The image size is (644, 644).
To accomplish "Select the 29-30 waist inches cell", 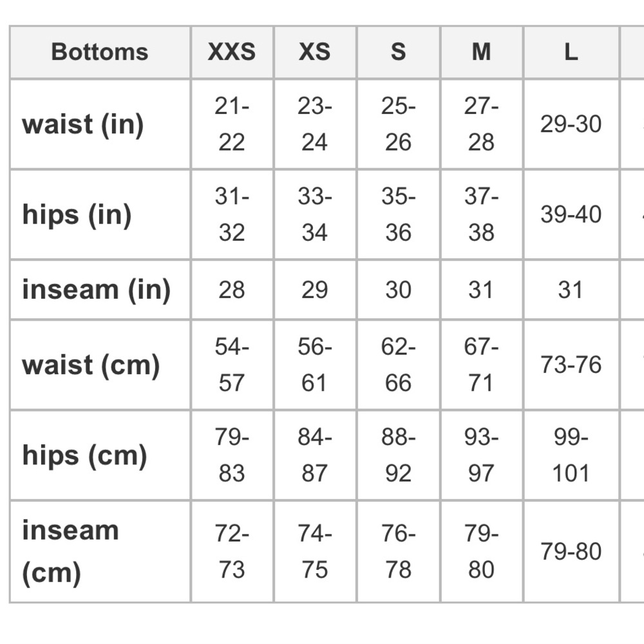I will click(571, 124).
